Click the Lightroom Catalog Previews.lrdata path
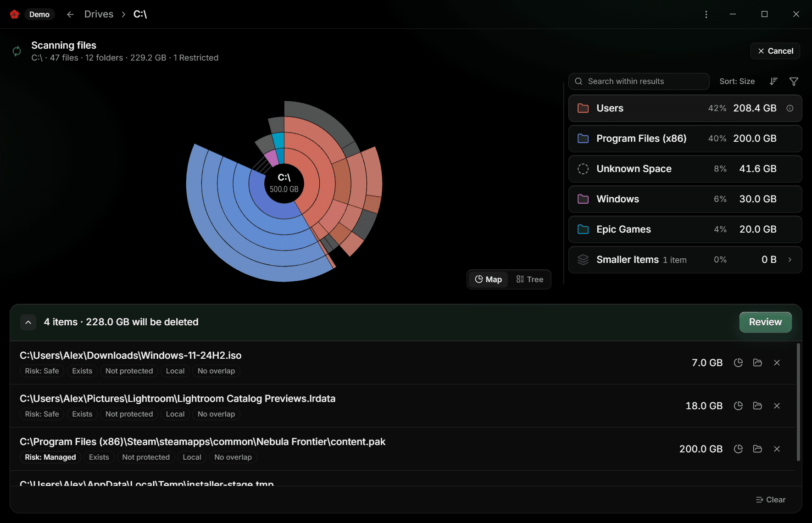The image size is (812, 523). (178, 398)
